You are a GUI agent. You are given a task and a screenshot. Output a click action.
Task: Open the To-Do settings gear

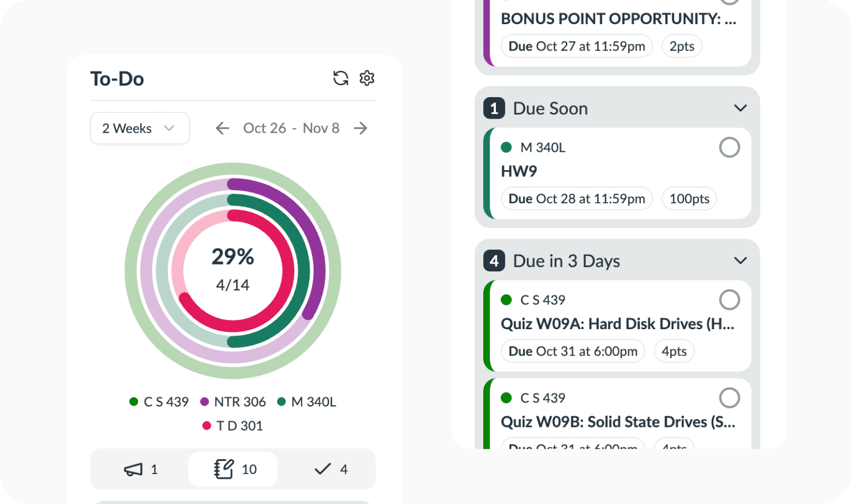tap(368, 78)
